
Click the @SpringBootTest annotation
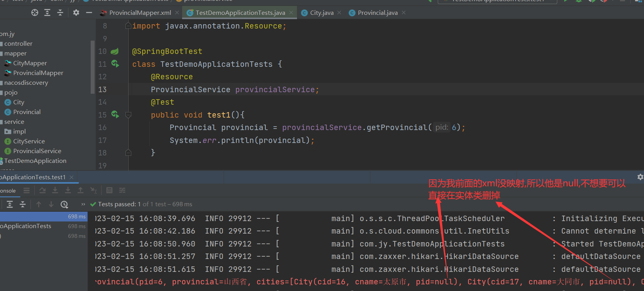(x=167, y=51)
